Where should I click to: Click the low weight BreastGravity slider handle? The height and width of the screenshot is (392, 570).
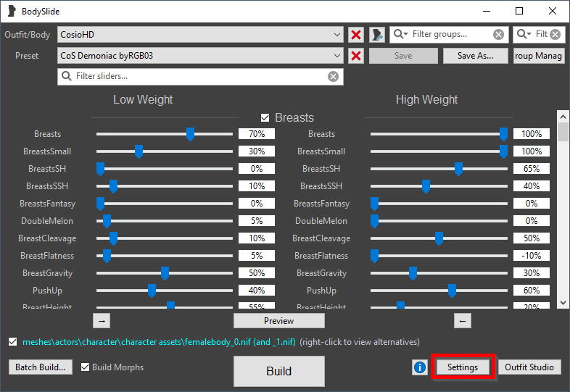(x=165, y=274)
